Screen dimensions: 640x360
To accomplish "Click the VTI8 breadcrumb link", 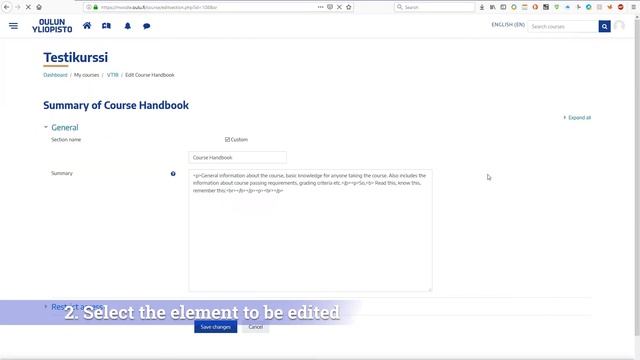I will (113, 75).
